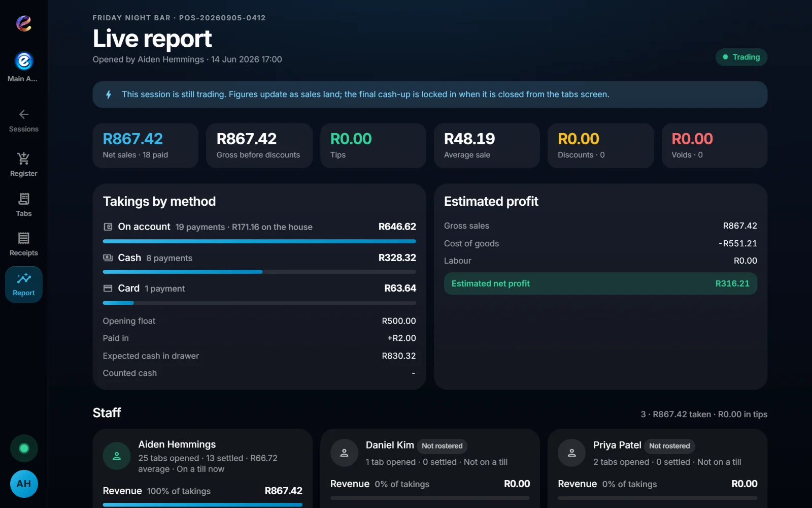Click the green online status indicator
The image size is (812, 508).
[24, 448]
